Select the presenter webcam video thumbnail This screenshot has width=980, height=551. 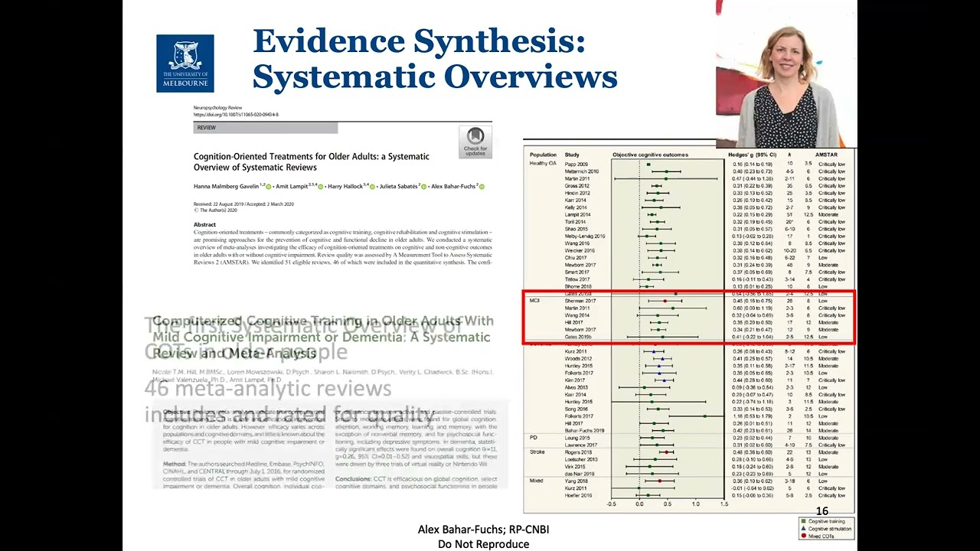click(x=786, y=73)
